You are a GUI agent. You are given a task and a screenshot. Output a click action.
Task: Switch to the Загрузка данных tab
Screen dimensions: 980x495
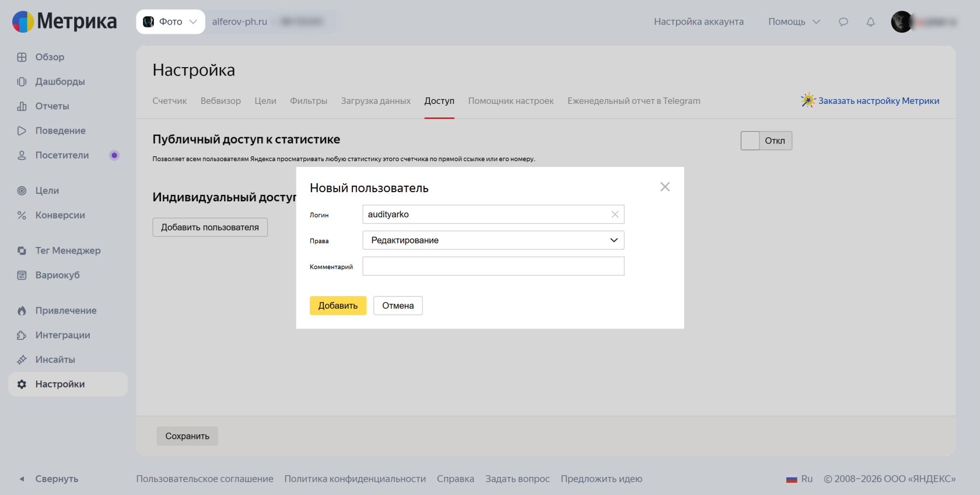coord(376,101)
